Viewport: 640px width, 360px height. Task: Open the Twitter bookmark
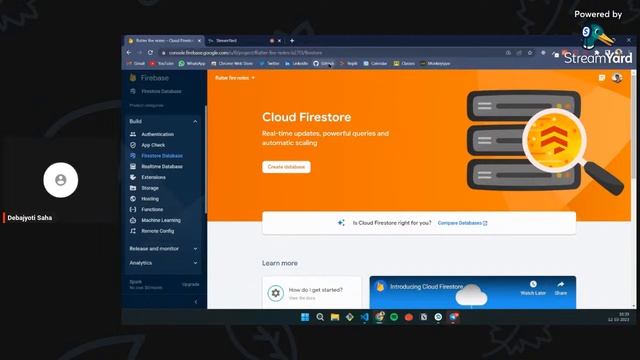pos(269,64)
